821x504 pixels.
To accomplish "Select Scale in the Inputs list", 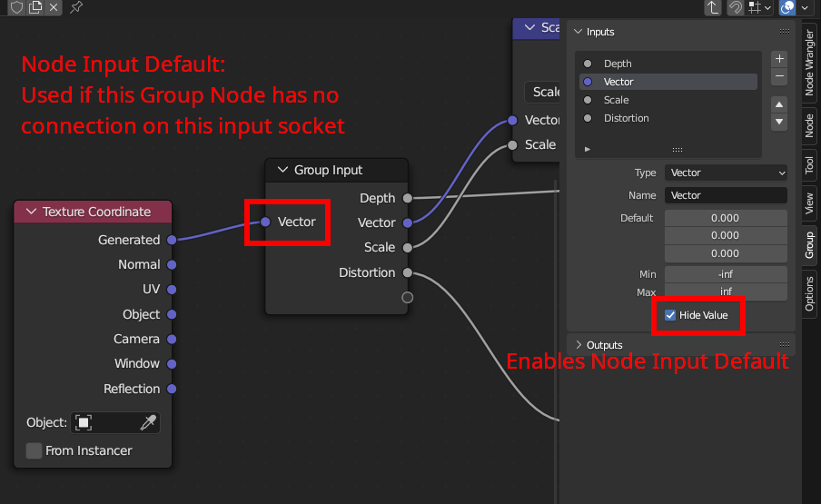I will pos(668,100).
